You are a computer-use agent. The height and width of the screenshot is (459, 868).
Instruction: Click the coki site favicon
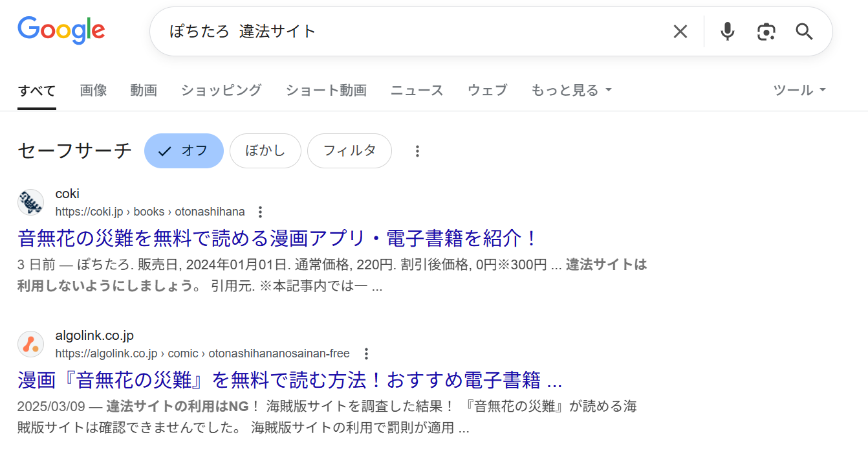[30, 202]
